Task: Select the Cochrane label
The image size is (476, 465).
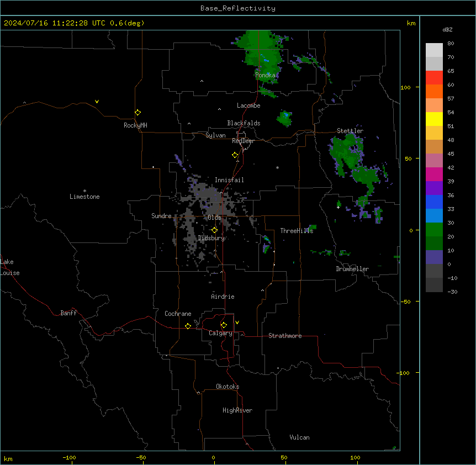Action: pos(178,314)
